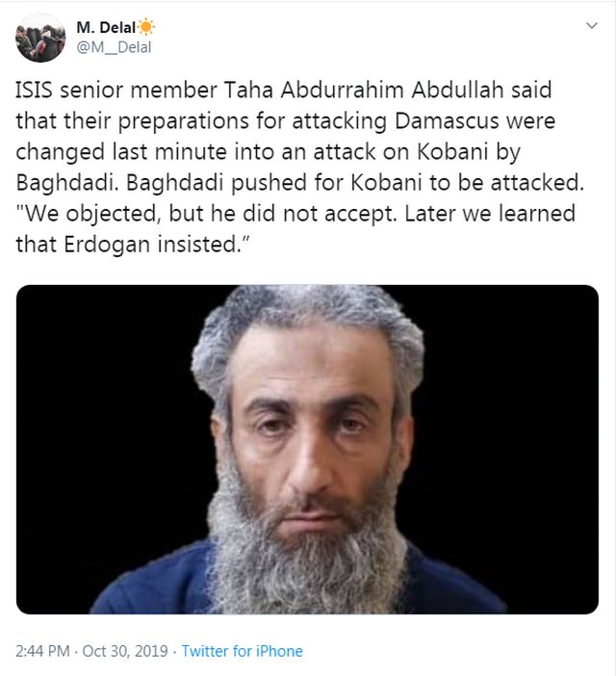This screenshot has height=676, width=616.
Task: Click the quoted line 'We objected, but he'
Action: pos(295,214)
